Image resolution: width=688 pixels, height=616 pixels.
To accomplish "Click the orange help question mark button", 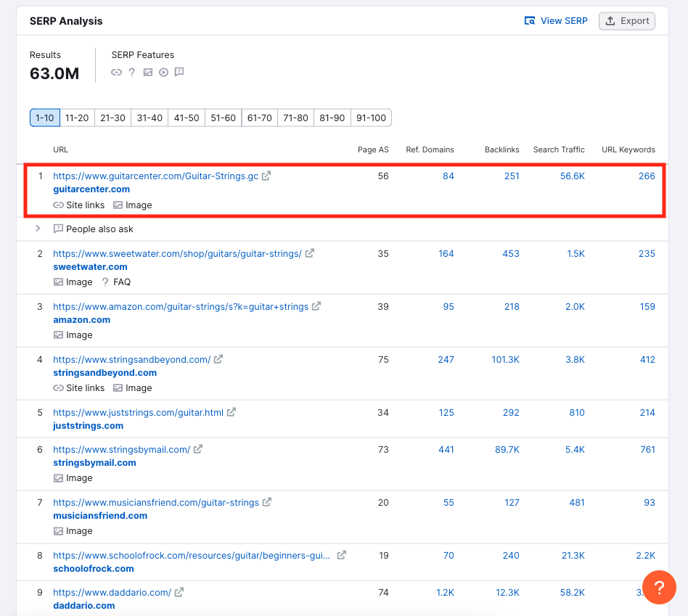I will [659, 588].
